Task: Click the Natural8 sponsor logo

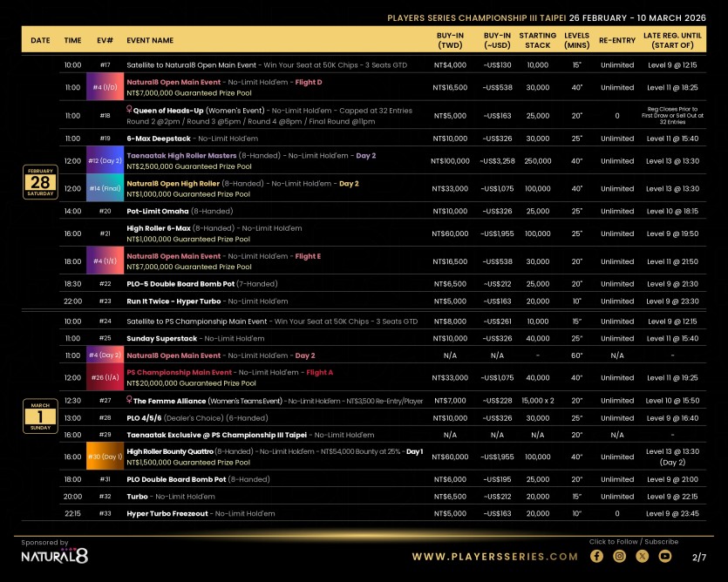Action: click(54, 556)
